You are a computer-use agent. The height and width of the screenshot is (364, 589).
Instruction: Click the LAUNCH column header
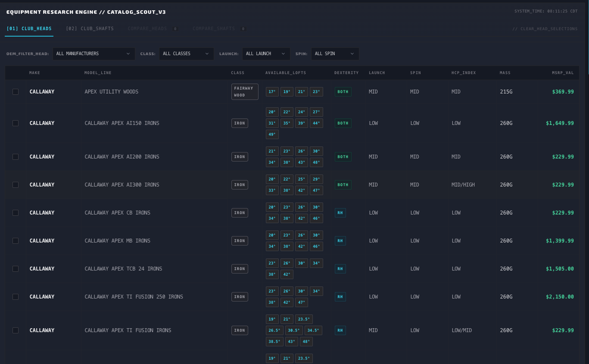(377, 73)
